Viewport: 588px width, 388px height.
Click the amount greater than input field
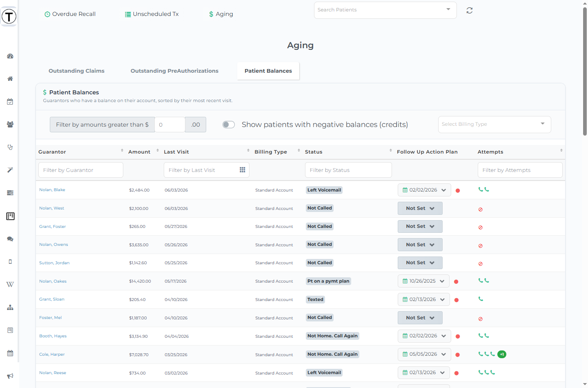click(170, 125)
